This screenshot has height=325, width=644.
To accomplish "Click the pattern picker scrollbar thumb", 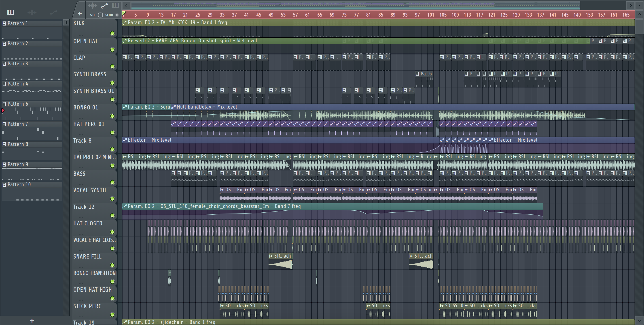I will coord(66,23).
